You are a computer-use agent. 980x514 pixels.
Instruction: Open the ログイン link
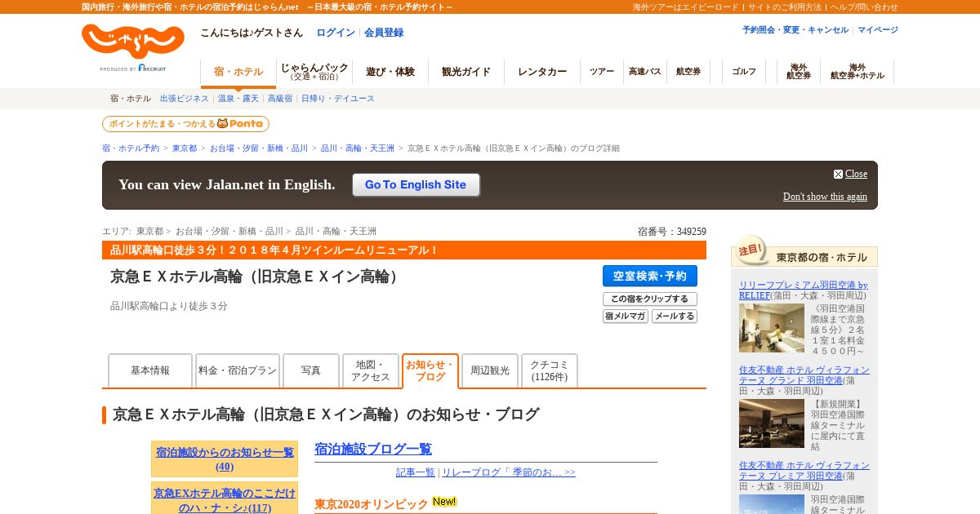tap(336, 33)
